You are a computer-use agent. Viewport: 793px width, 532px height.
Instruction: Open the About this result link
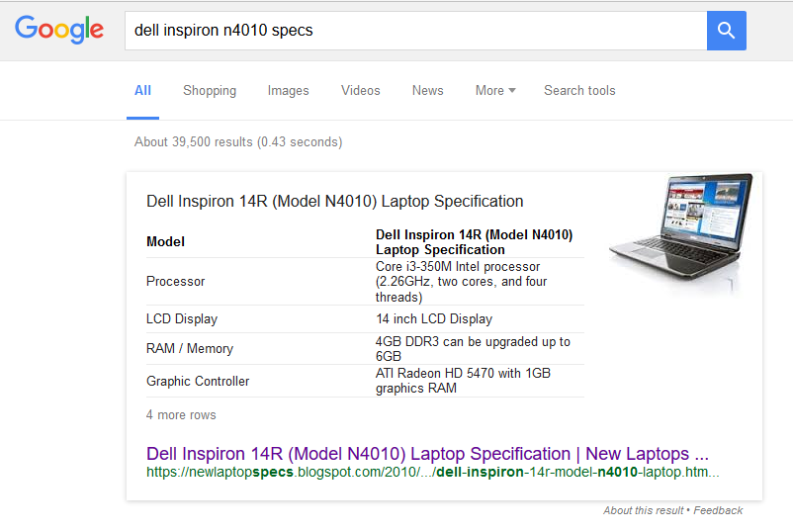pyautogui.click(x=644, y=511)
